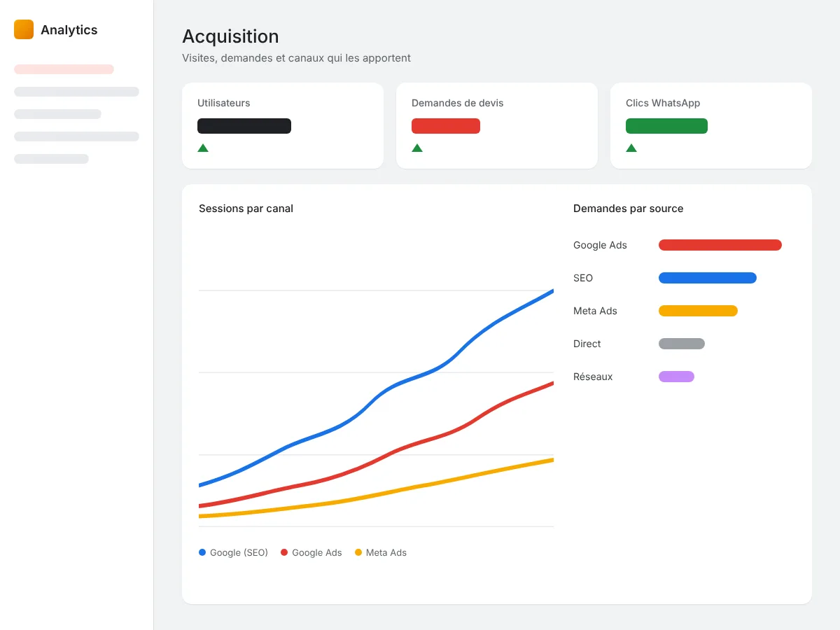Click the Sessions par canal chart title
The image size is (840, 630).
point(246,209)
